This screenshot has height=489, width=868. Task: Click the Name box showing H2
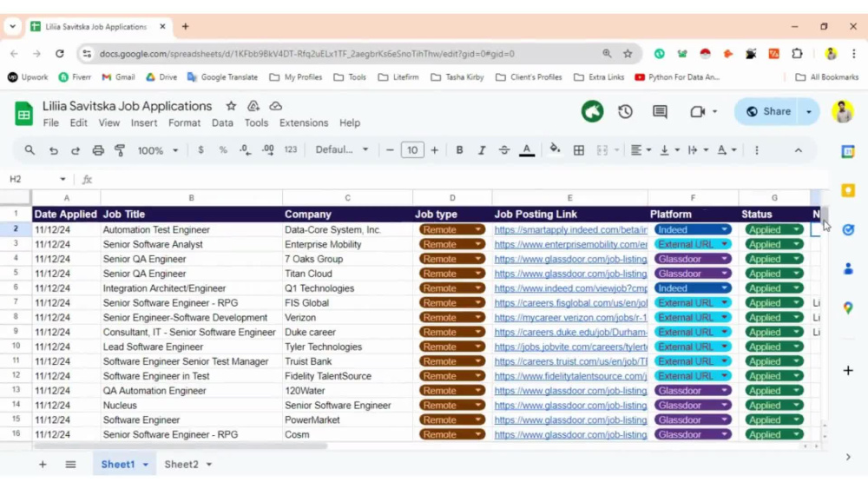point(36,179)
